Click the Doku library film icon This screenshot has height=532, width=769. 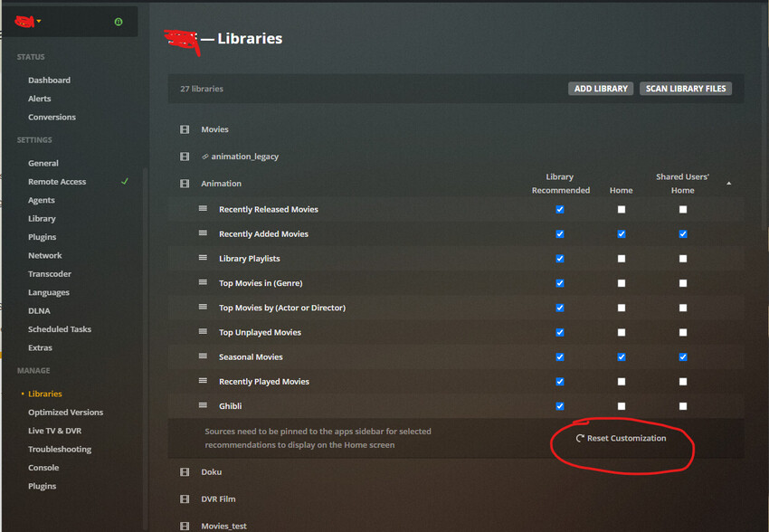pyautogui.click(x=185, y=471)
